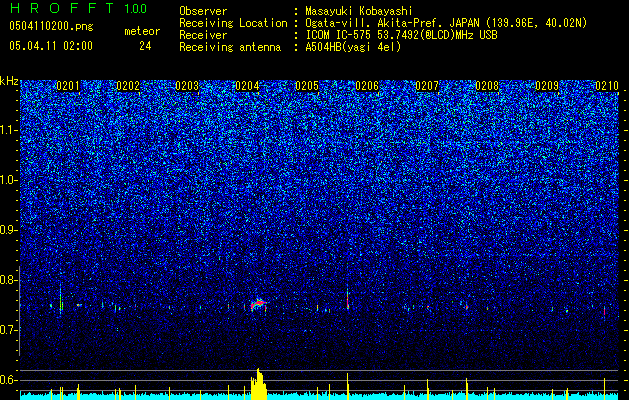
Task: Click the 'Receiving antenna' label
Action: [230, 47]
